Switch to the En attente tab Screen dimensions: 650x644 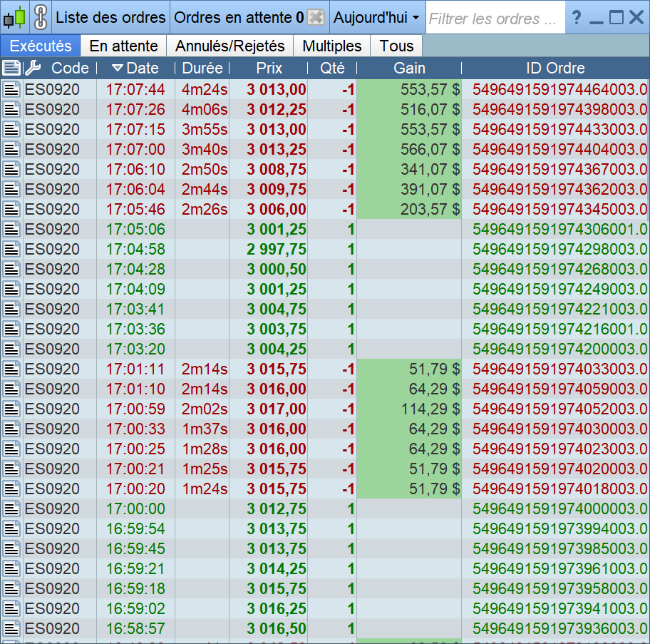coord(123,46)
